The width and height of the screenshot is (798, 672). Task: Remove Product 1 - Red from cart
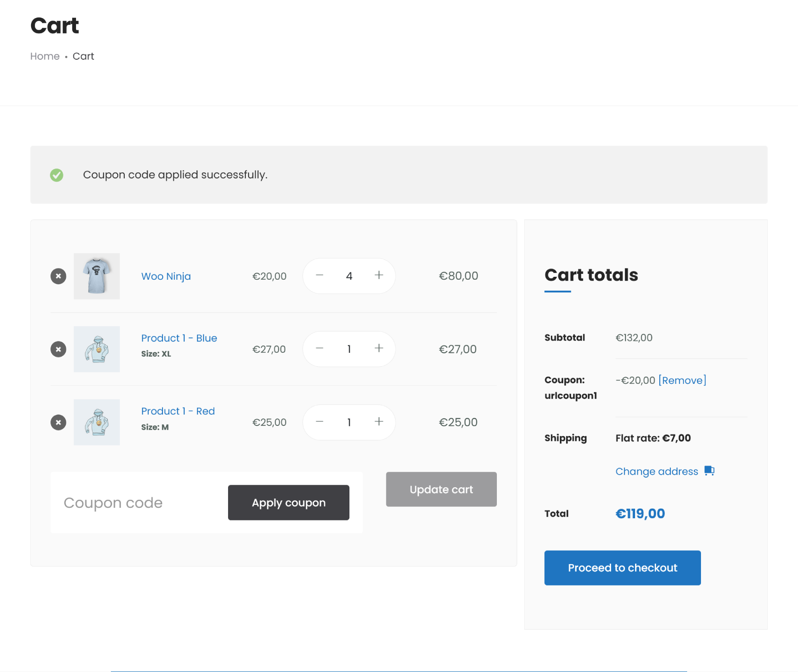point(58,423)
